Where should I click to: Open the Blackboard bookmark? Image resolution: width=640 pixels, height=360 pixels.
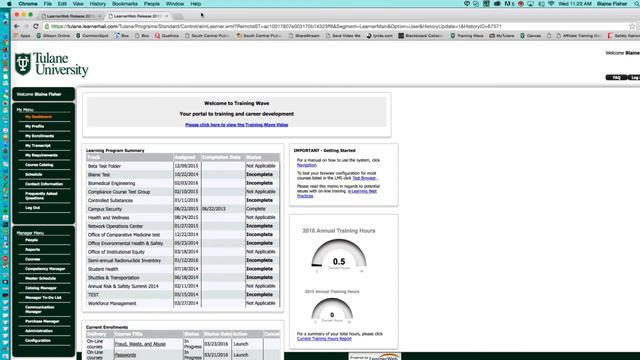tap(421, 36)
